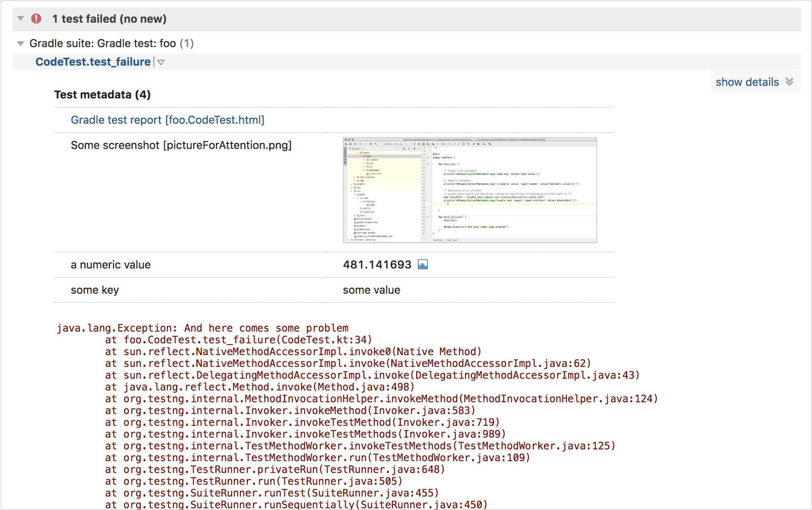Select index.html in the project tree

(376, 174)
